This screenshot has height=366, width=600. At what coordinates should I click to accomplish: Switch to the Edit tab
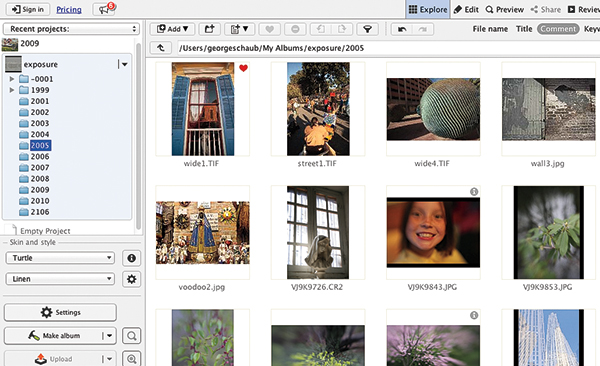(466, 9)
